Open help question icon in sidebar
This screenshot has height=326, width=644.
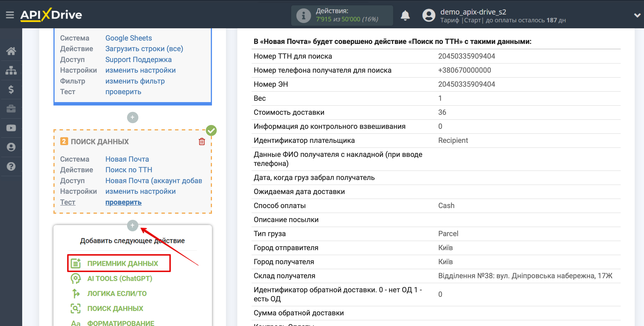pos(11,166)
